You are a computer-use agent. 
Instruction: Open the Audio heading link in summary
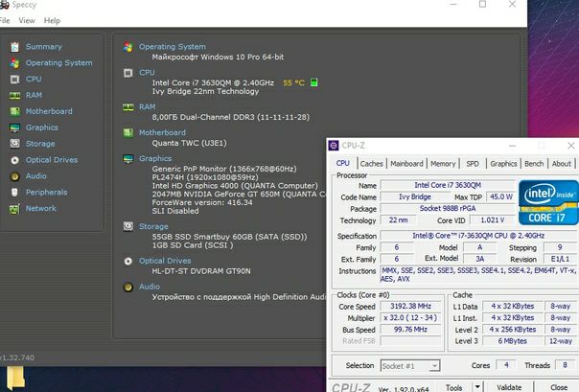click(x=150, y=287)
